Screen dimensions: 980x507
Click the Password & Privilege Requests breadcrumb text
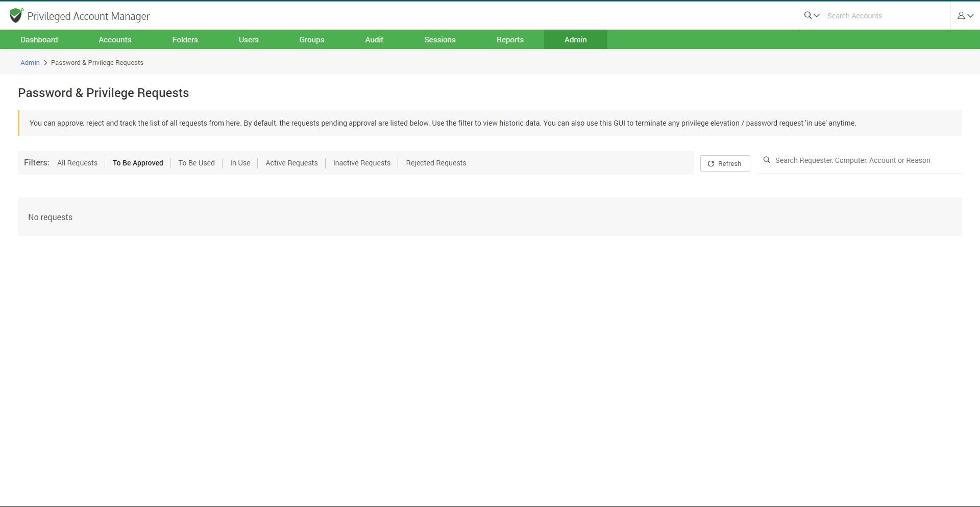click(x=97, y=62)
